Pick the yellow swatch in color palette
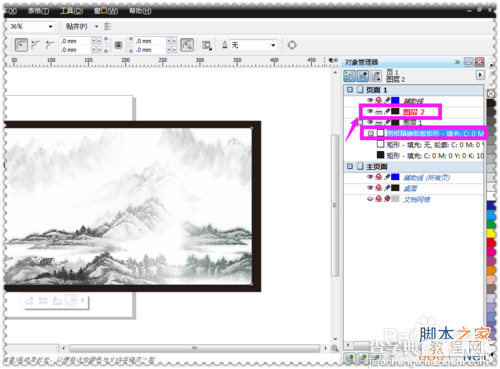 [491, 233]
